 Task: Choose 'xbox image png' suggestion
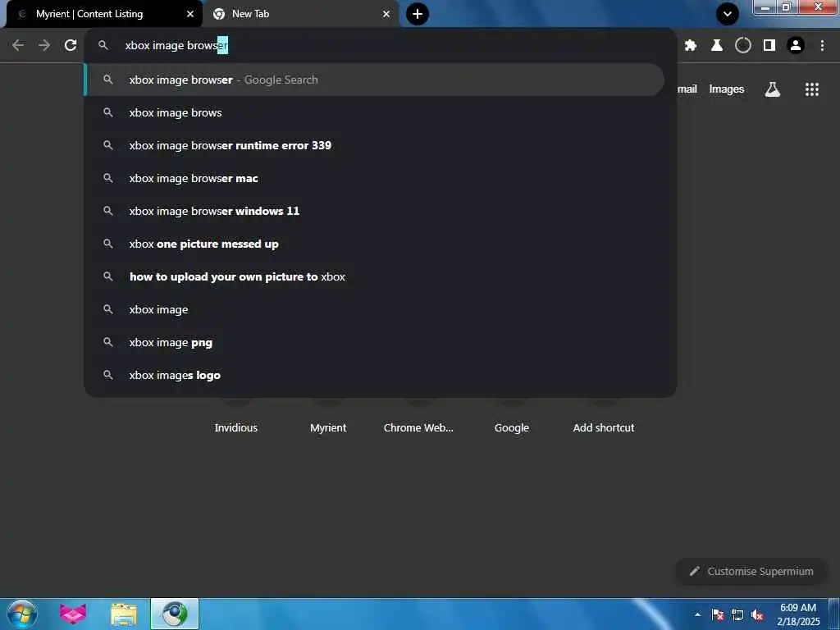[374, 342]
